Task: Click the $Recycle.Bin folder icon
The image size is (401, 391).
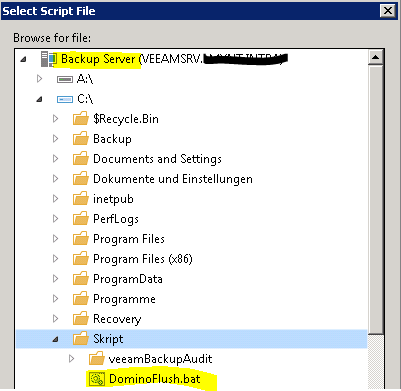Action: (81, 119)
